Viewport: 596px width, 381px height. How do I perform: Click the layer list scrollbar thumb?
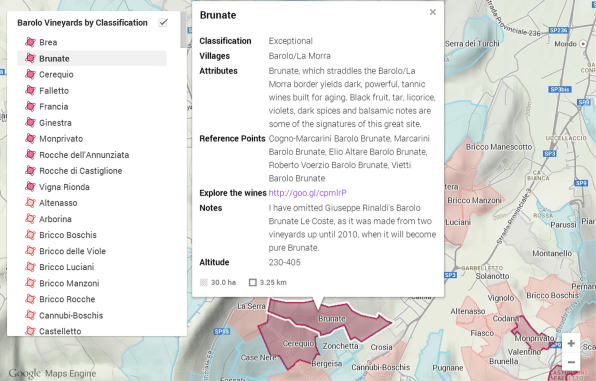click(x=184, y=30)
